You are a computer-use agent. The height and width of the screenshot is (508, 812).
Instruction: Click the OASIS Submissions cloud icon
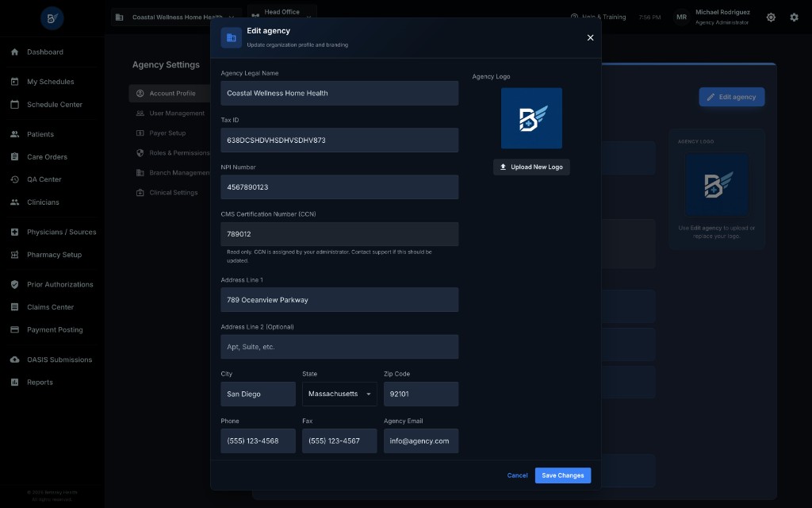point(14,360)
